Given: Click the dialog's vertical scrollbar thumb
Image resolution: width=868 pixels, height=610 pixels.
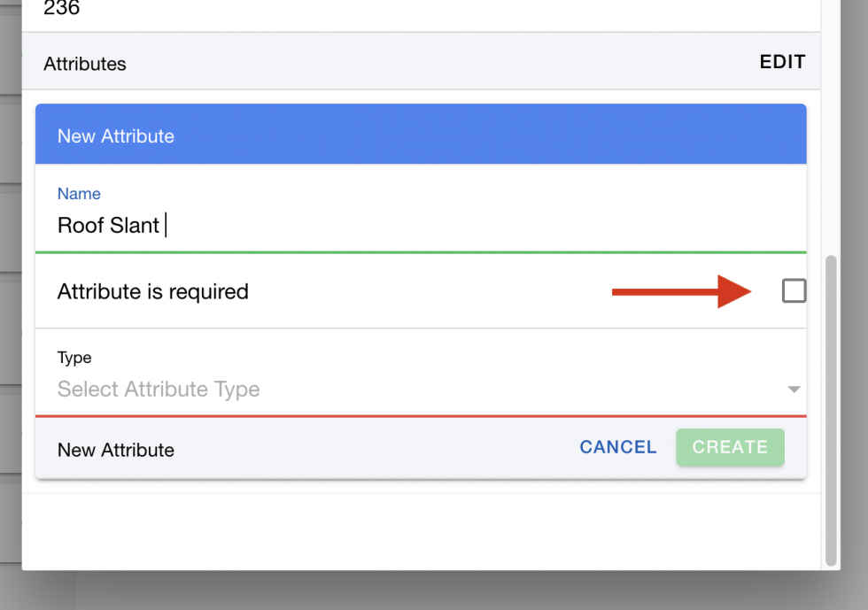Looking at the screenshot, I should click(x=831, y=407).
